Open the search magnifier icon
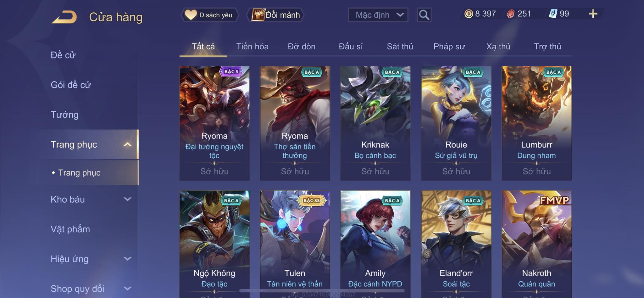Image resolution: width=644 pixels, height=298 pixels. [x=424, y=15]
